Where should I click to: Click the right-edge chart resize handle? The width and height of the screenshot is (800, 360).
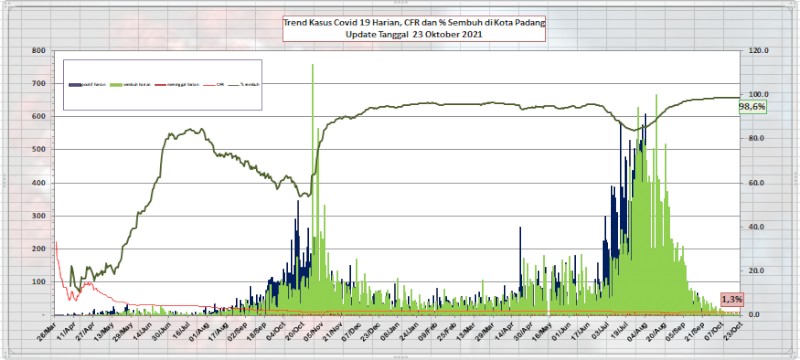(797, 179)
